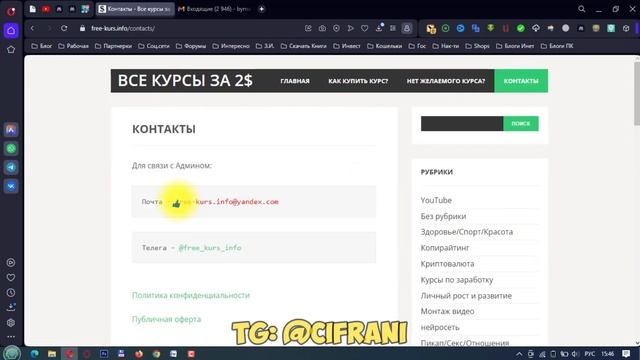This screenshot has height=360, width=640.
Task: Open WhatsApp in the Opera sidebar
Action: tap(11, 149)
